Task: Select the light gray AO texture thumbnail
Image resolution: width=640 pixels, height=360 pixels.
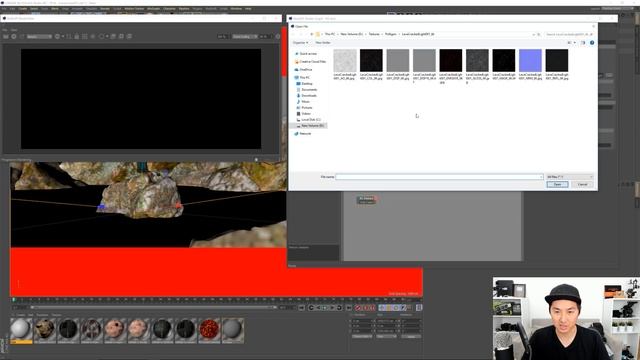Action: (x=345, y=60)
